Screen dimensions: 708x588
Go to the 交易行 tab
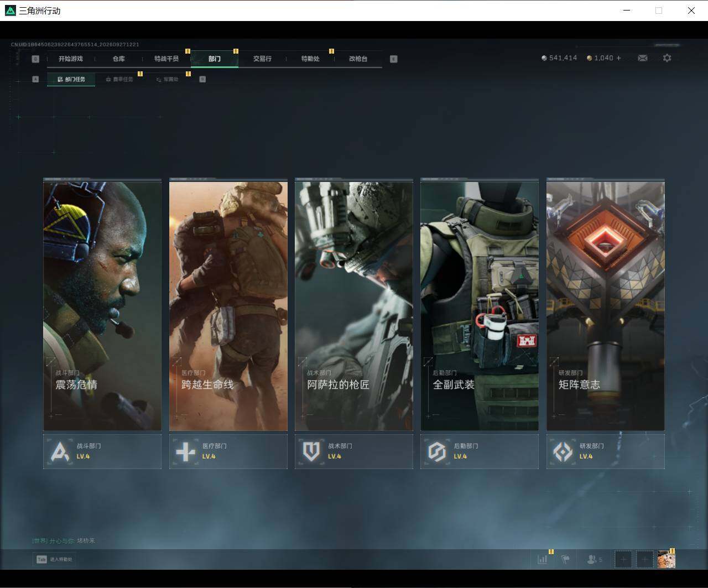tap(262, 59)
